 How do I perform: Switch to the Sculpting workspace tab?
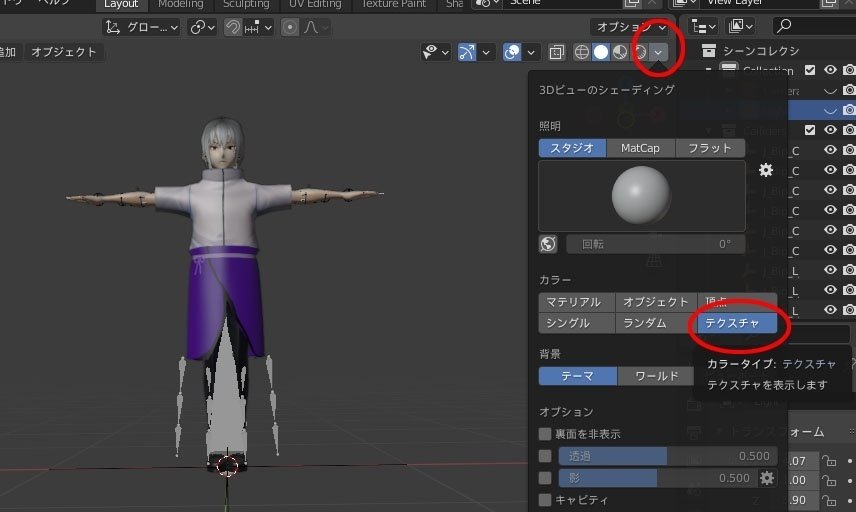click(246, 4)
